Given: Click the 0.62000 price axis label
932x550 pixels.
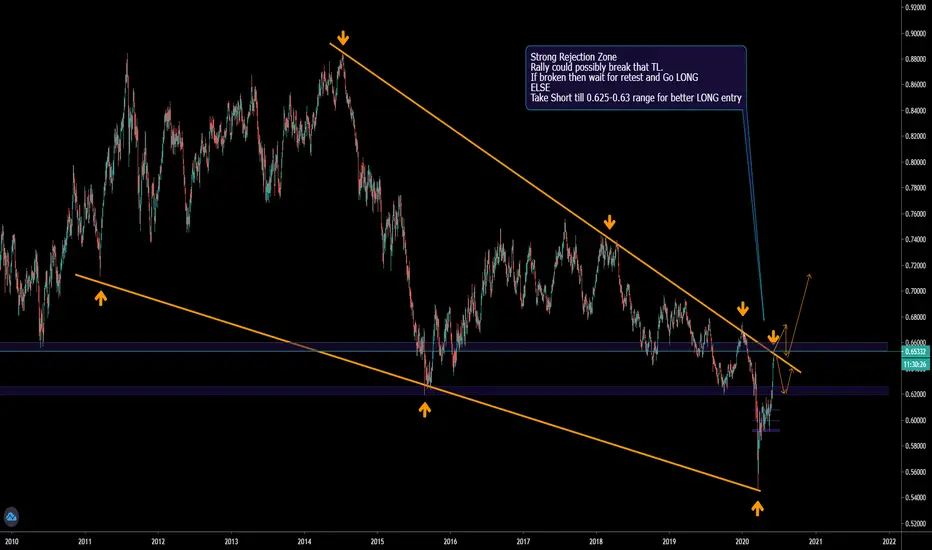Looking at the screenshot, I should [916, 394].
